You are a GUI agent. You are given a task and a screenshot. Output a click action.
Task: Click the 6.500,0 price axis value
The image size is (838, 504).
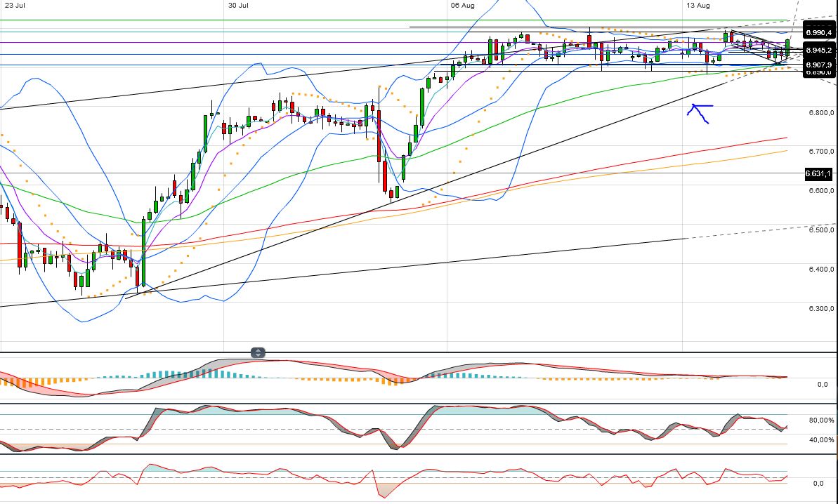tap(821, 230)
